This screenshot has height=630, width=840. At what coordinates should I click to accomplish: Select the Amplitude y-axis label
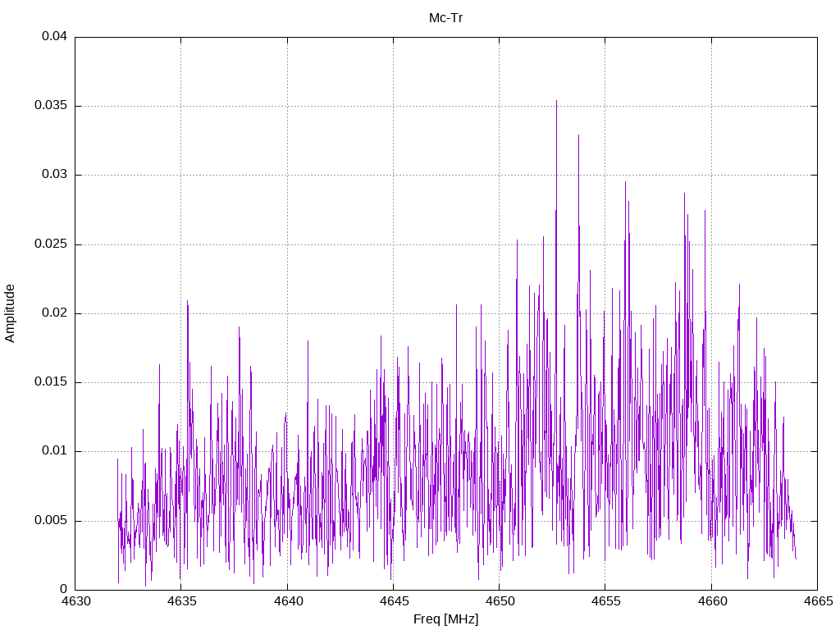10,313
